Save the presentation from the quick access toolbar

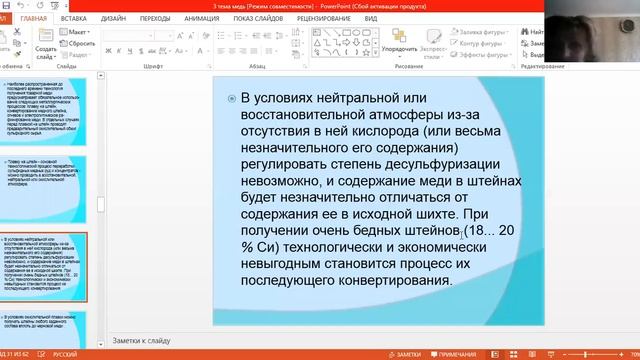(x=6, y=5)
